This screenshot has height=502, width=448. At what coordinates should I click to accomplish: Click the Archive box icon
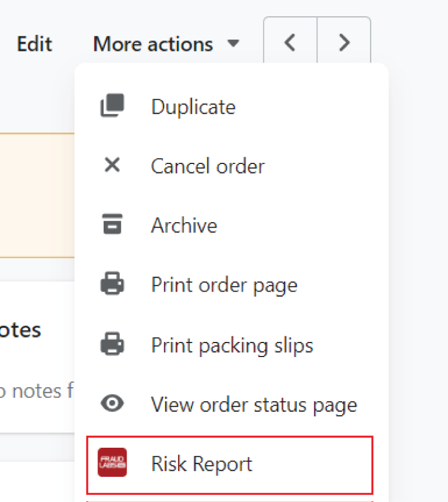112,224
